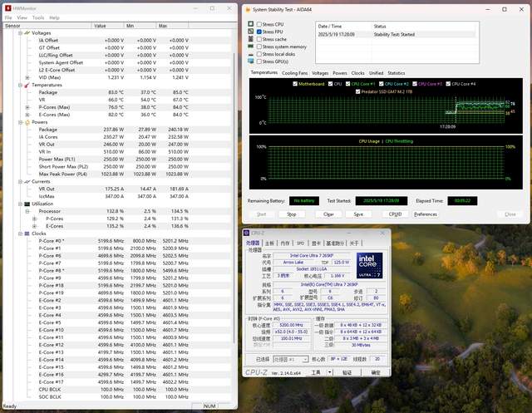Viewport: 532px width, 413px height.
Task: Click the Preferences button in AIDA64
Action: tap(426, 214)
